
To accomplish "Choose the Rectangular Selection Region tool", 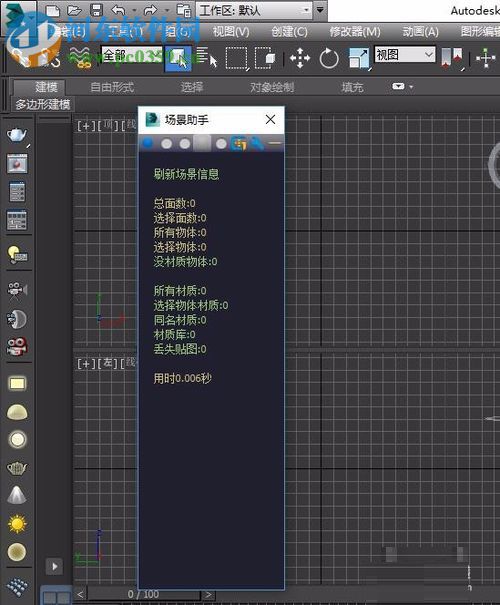I will point(236,59).
